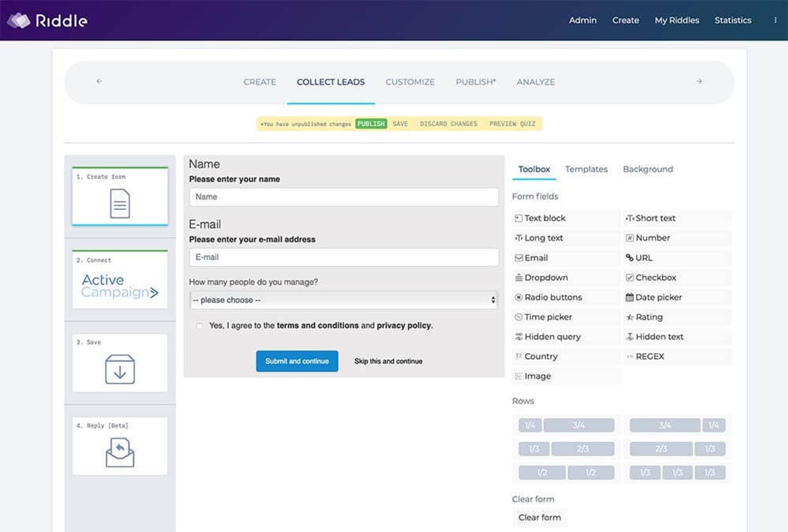
Task: Open the Reply envelope icon step
Action: (120, 452)
